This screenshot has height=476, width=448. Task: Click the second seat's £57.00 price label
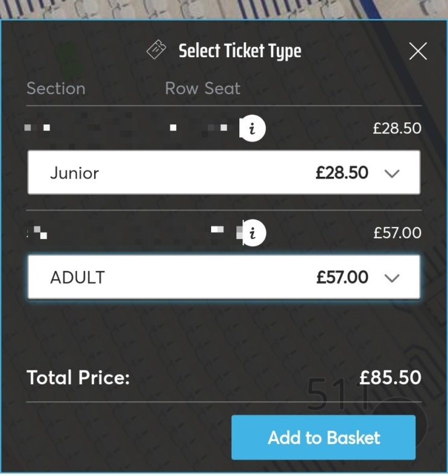click(x=397, y=233)
